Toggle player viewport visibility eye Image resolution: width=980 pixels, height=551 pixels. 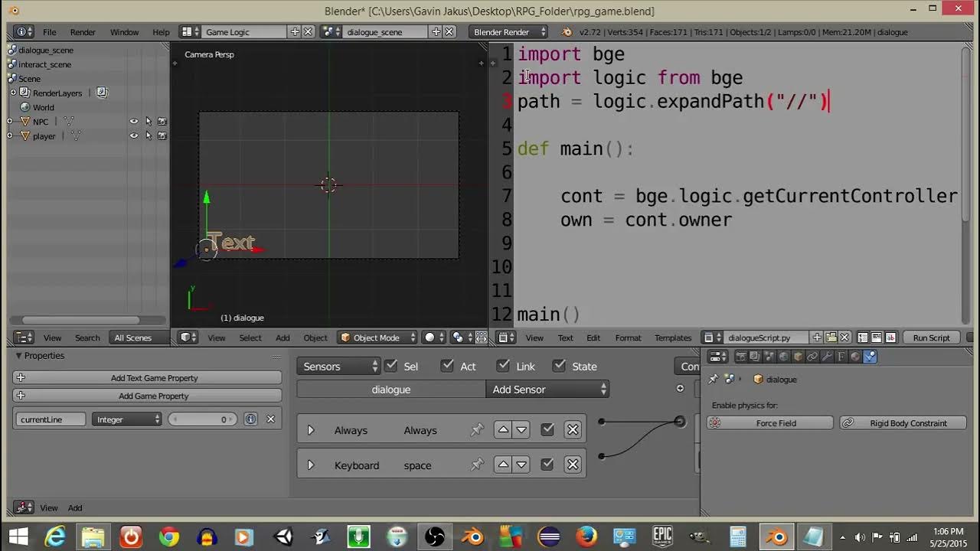coord(134,136)
